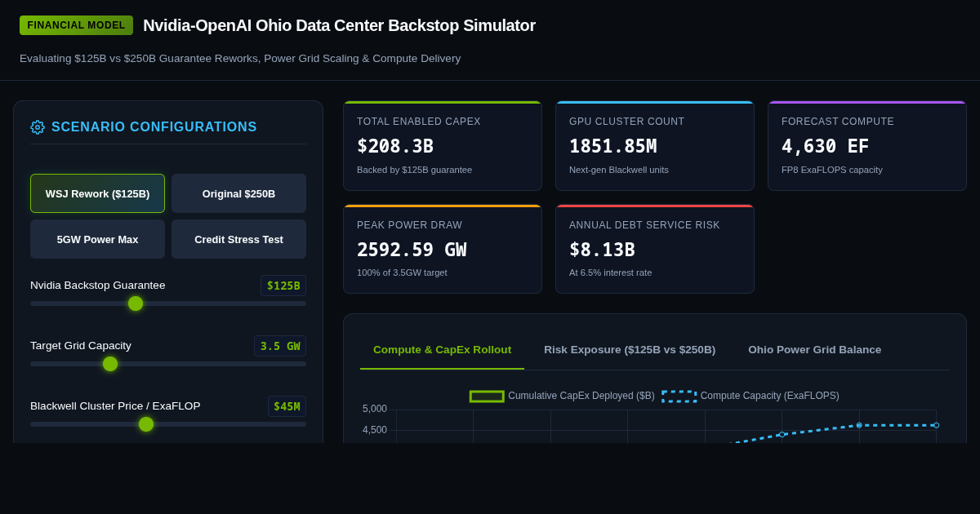Click the 'FP8 ExaFLOPS capacity' note
Viewport: 980px width, 514px height.
tap(832, 170)
